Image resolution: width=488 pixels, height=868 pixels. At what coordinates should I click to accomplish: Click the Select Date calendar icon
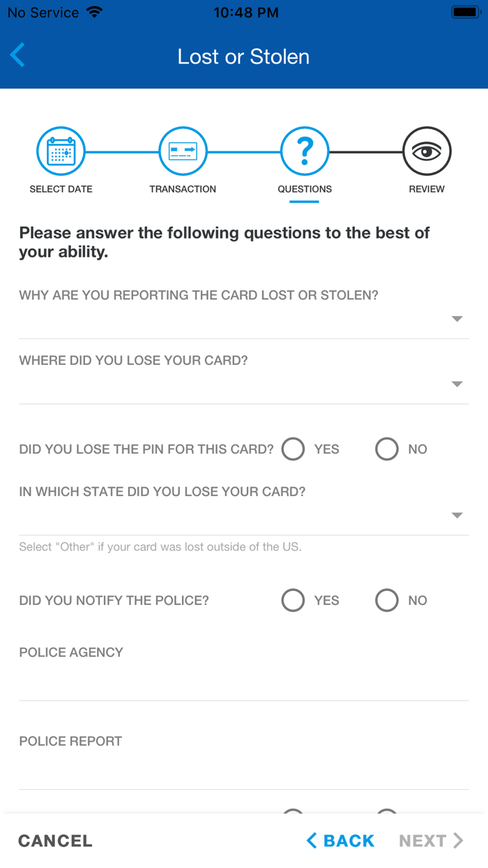[61, 150]
